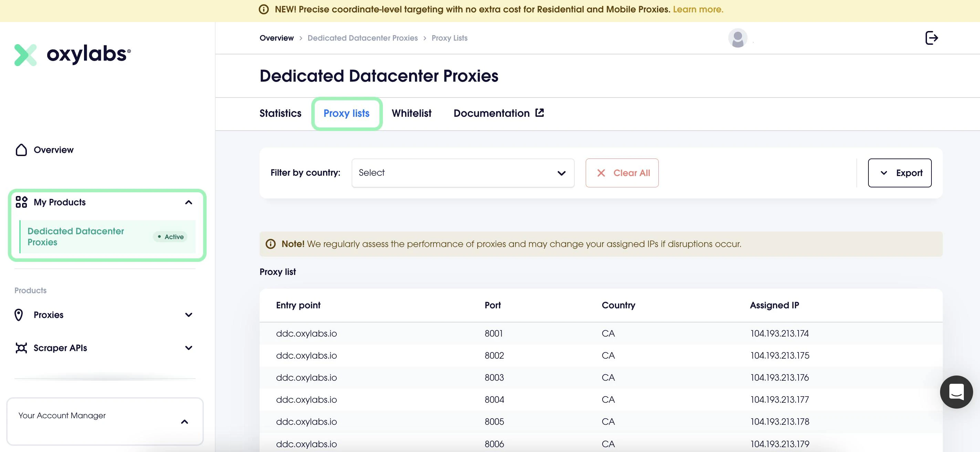980x452 pixels.
Task: Select Dedicated Datacenter Proxies sidebar item
Action: (x=108, y=237)
